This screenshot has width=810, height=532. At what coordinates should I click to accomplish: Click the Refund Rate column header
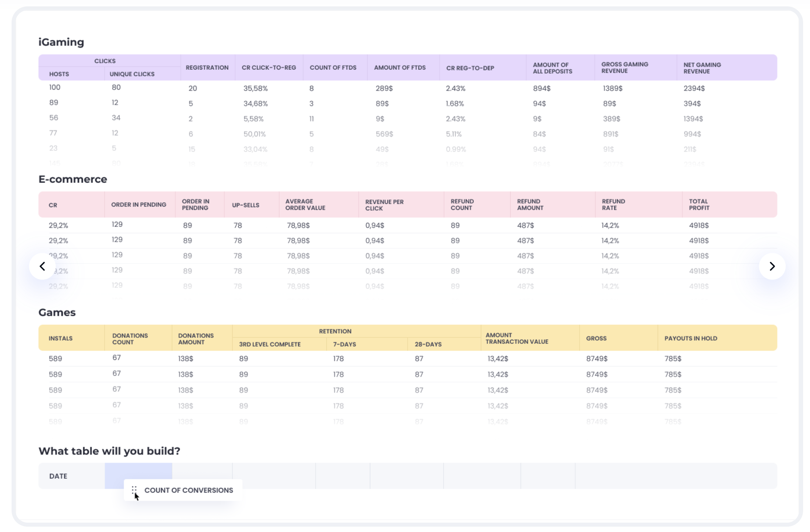[613, 205]
